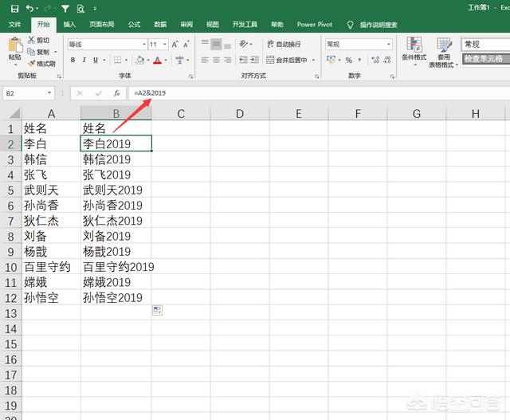Switch to the Formulas (公式) tab

tap(134, 25)
